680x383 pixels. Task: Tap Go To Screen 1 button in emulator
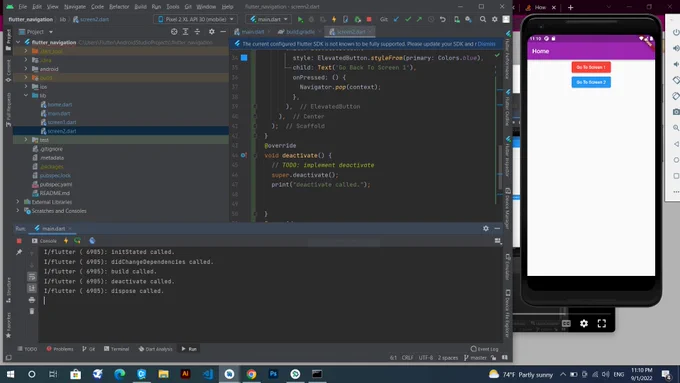click(x=591, y=67)
